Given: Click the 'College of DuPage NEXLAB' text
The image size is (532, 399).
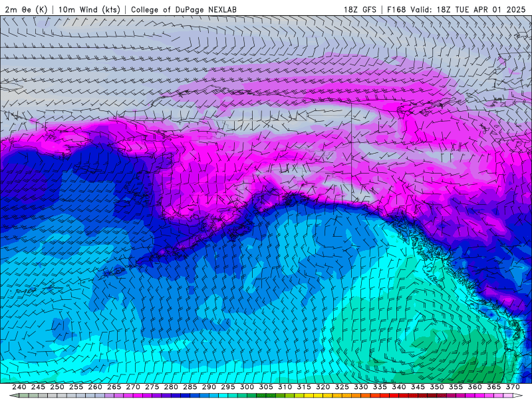Looking at the screenshot, I should click(184, 9).
